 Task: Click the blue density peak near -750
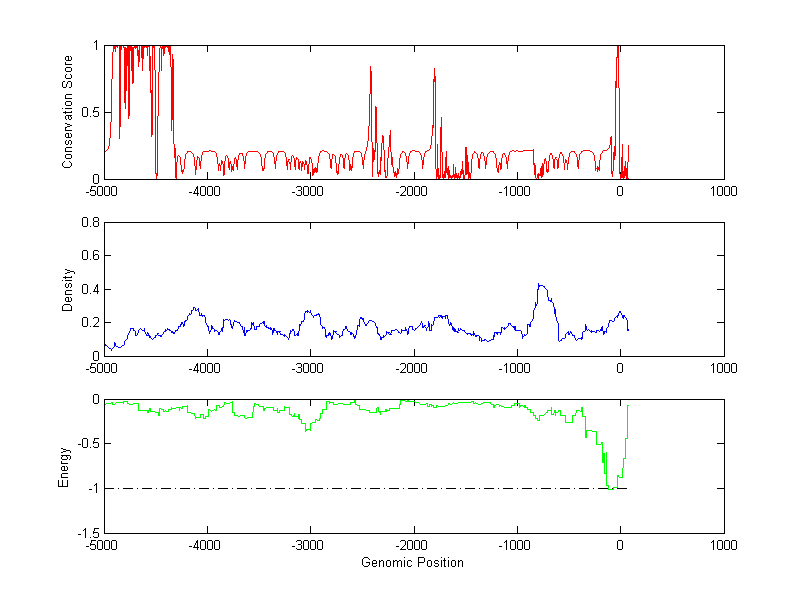click(541, 286)
